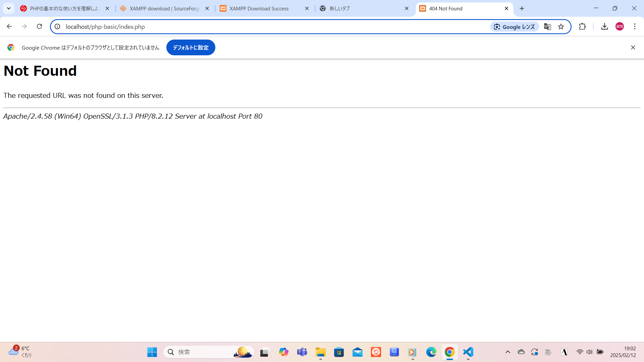
Task: Click Google Chrome taskbar icon
Action: click(x=450, y=352)
